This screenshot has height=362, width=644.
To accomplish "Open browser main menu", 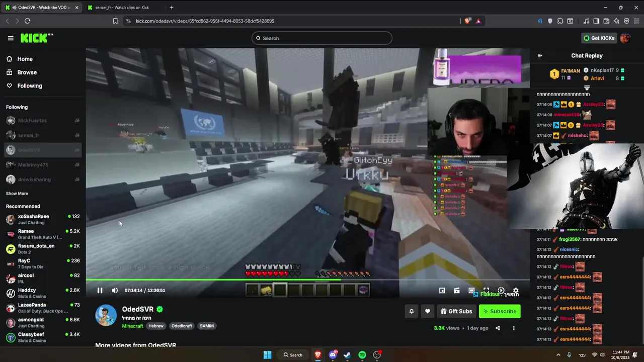I will [636, 21].
